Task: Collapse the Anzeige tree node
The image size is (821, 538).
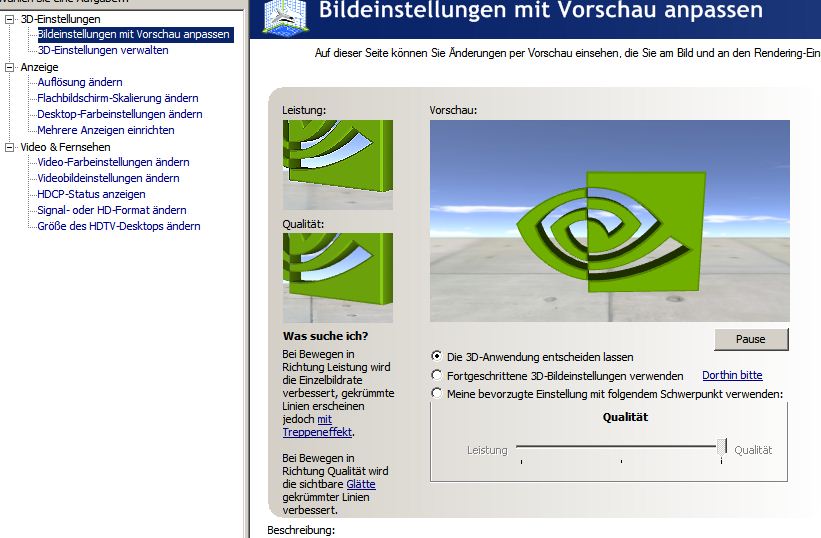Action: pos(9,68)
